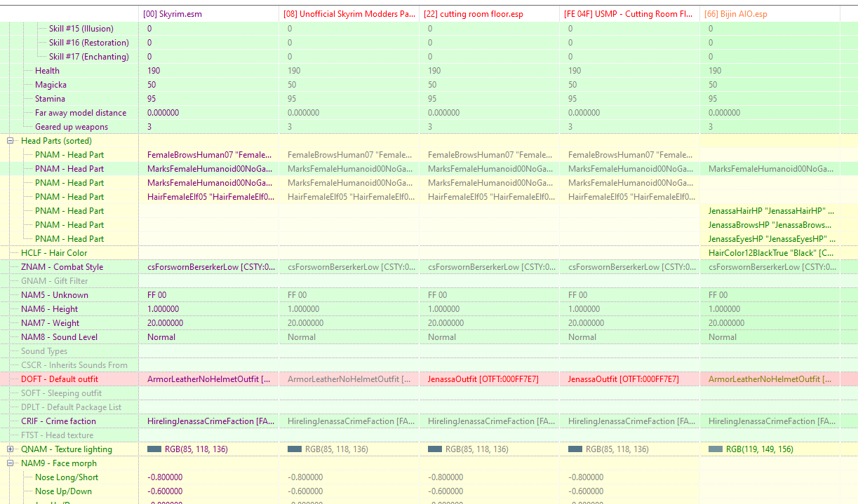Select the FTST - Head texture row label

click(57, 435)
